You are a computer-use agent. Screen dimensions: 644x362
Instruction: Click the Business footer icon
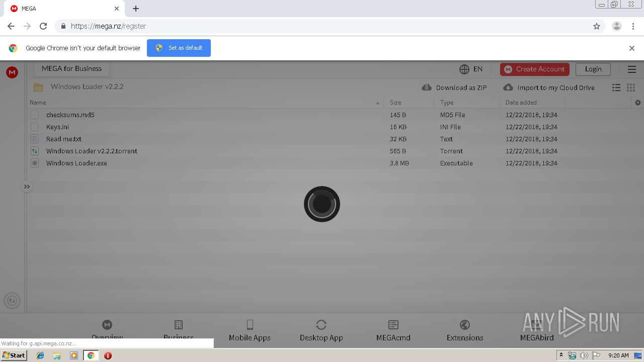pyautogui.click(x=179, y=325)
